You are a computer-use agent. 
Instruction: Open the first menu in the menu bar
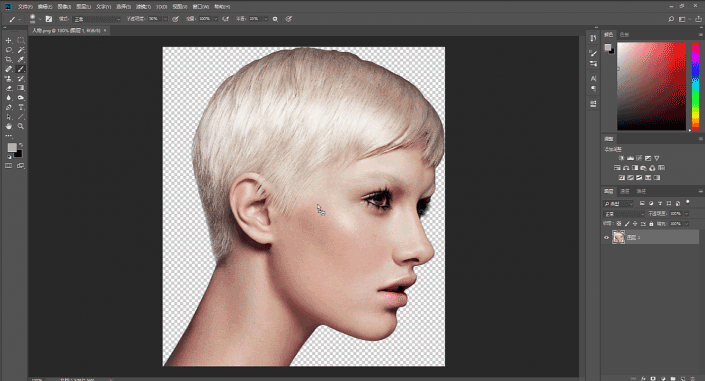pos(25,7)
